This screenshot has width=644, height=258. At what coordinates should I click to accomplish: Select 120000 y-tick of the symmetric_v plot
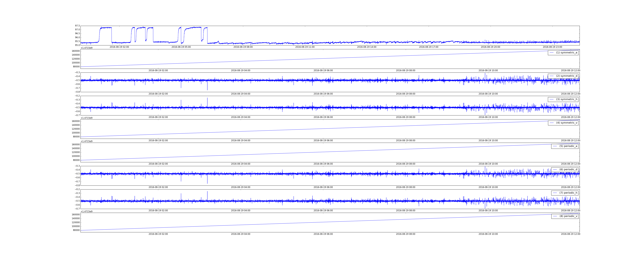click(x=76, y=129)
